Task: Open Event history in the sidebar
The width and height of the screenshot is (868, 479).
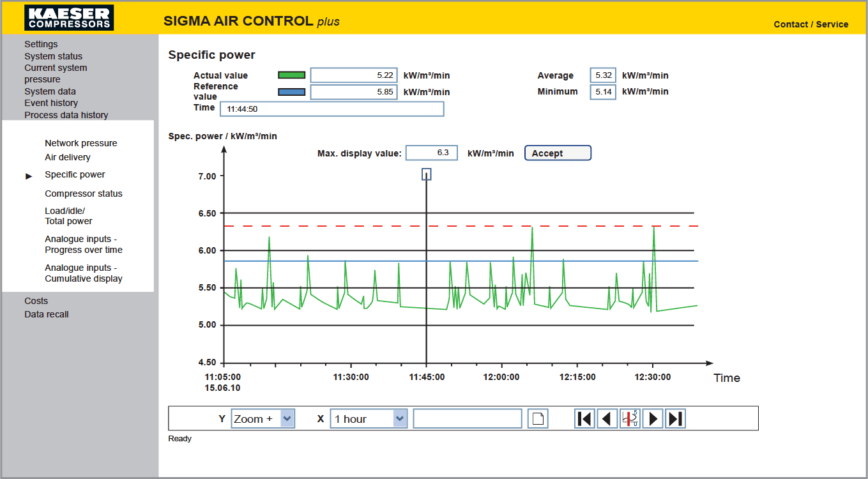Action: pos(51,103)
